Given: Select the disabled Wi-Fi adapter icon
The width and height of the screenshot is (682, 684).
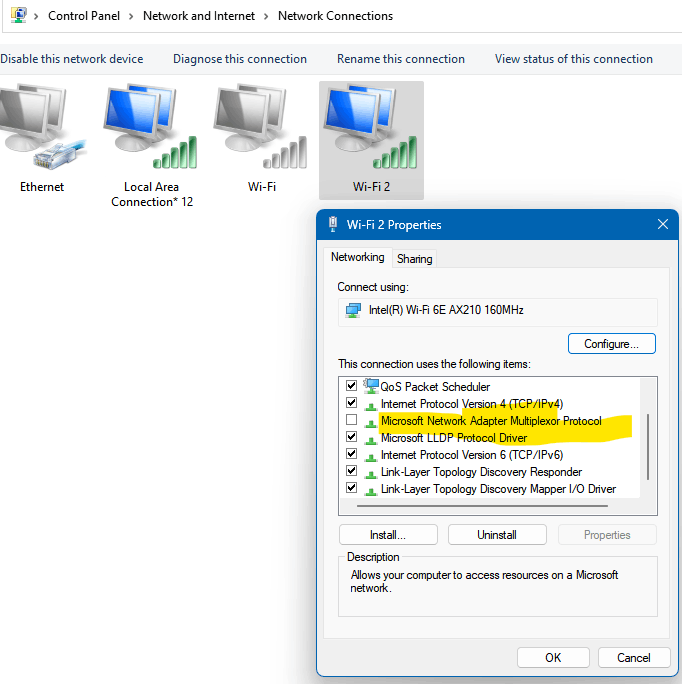Looking at the screenshot, I should [x=260, y=126].
